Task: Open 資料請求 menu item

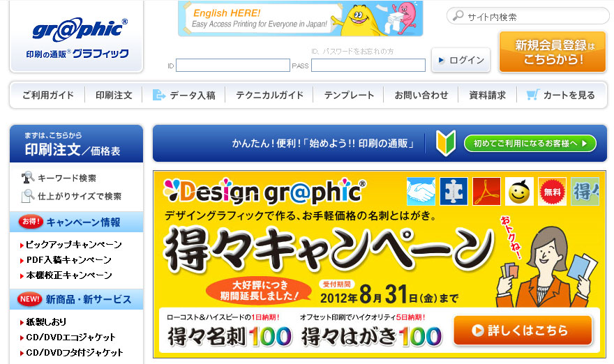Action: point(488,95)
